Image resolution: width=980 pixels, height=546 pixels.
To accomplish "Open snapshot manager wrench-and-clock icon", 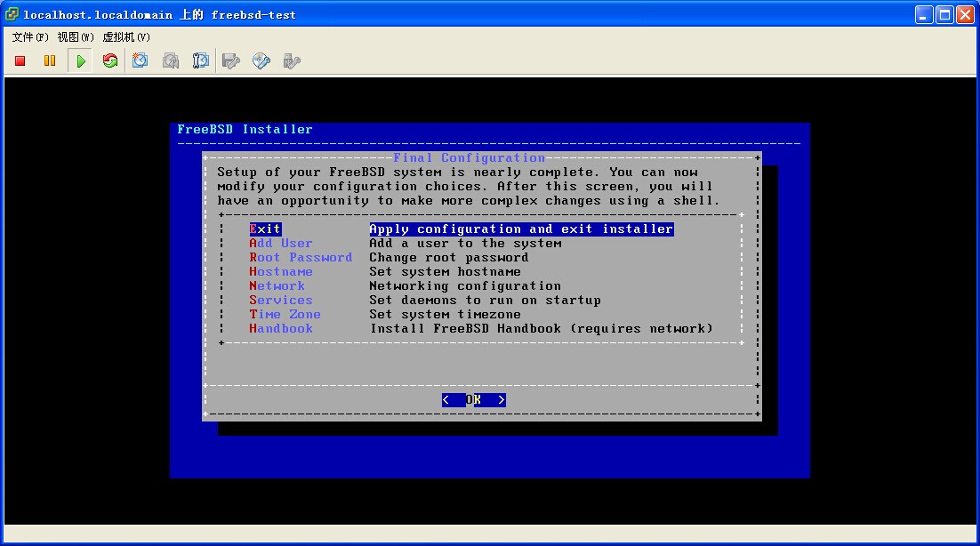I will pos(201,60).
